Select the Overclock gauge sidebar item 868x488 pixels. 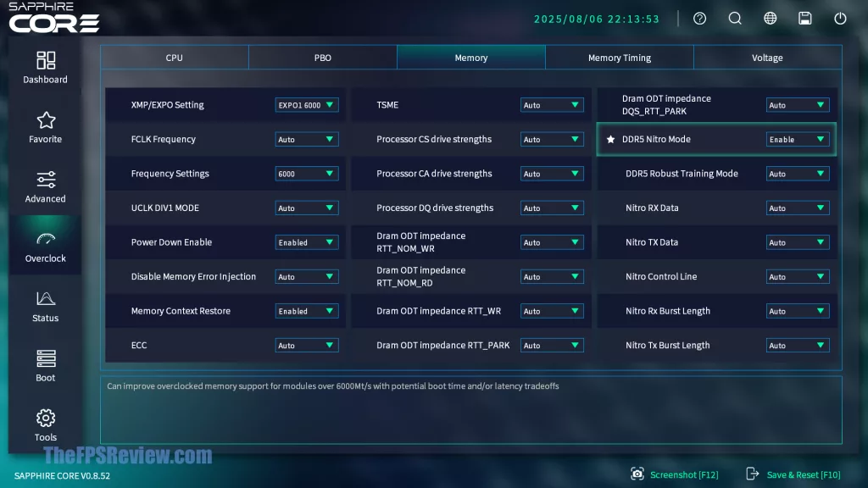pyautogui.click(x=46, y=247)
